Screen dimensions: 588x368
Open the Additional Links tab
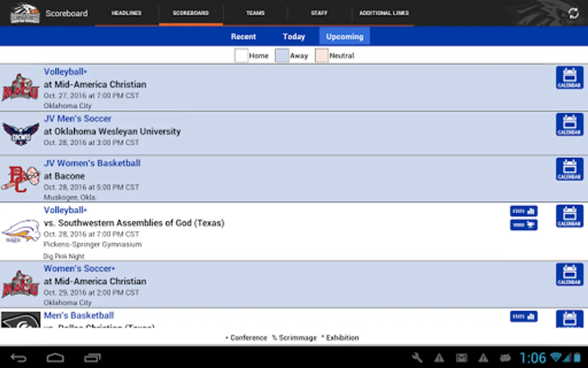[x=384, y=13]
